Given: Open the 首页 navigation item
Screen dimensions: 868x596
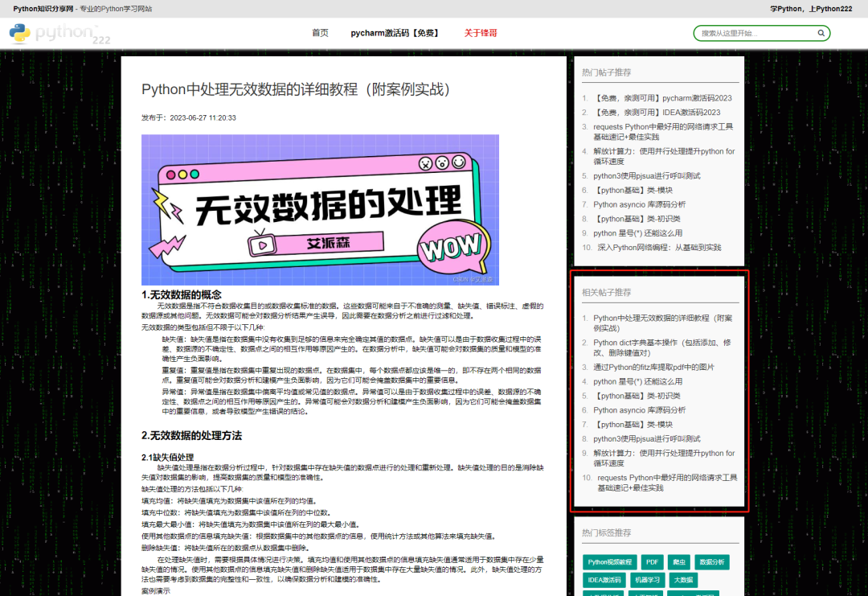Looking at the screenshot, I should [x=320, y=33].
